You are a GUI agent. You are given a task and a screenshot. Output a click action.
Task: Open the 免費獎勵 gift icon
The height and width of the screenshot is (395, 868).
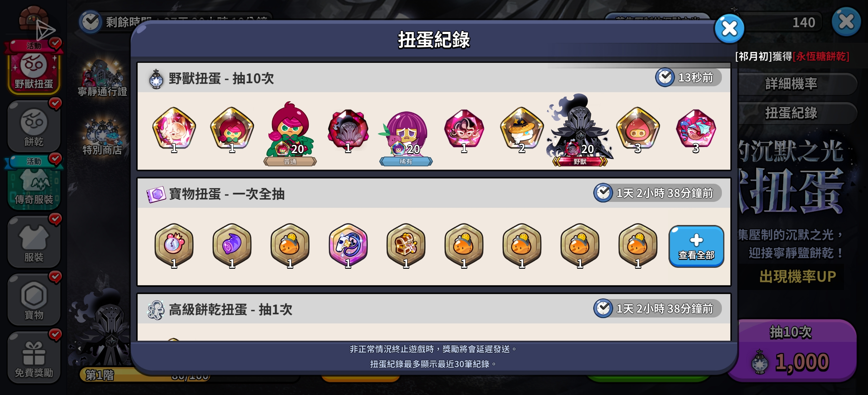click(x=34, y=357)
